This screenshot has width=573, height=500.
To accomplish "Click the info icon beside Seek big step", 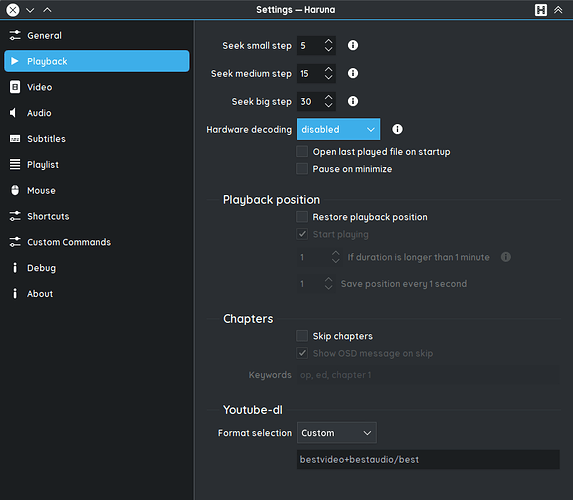I will [x=353, y=101].
